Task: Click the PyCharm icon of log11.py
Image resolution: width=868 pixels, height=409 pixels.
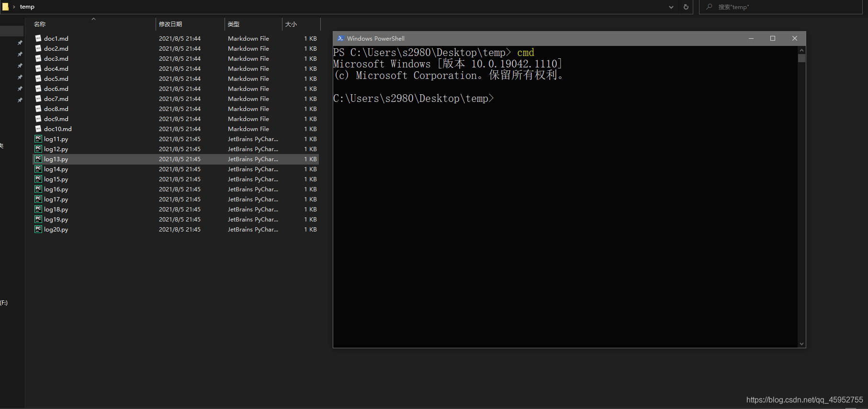Action: click(x=38, y=139)
